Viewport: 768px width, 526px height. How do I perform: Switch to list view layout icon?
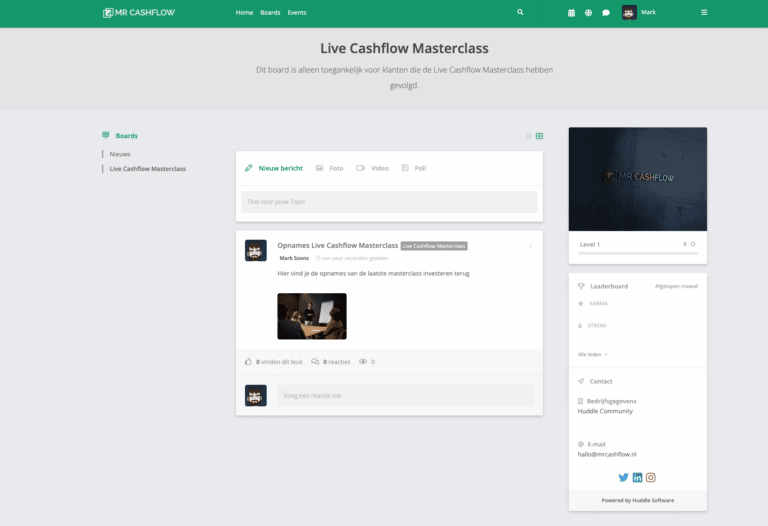coord(528,136)
